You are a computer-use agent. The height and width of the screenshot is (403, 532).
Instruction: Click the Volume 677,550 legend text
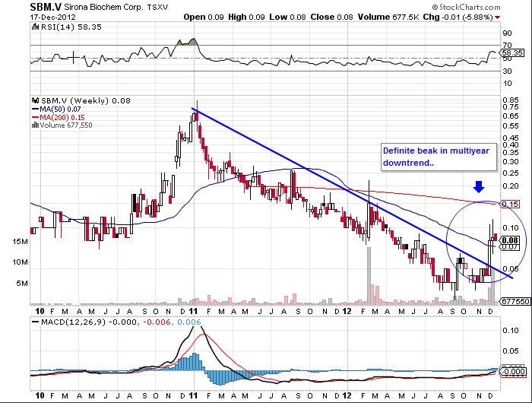[66, 125]
